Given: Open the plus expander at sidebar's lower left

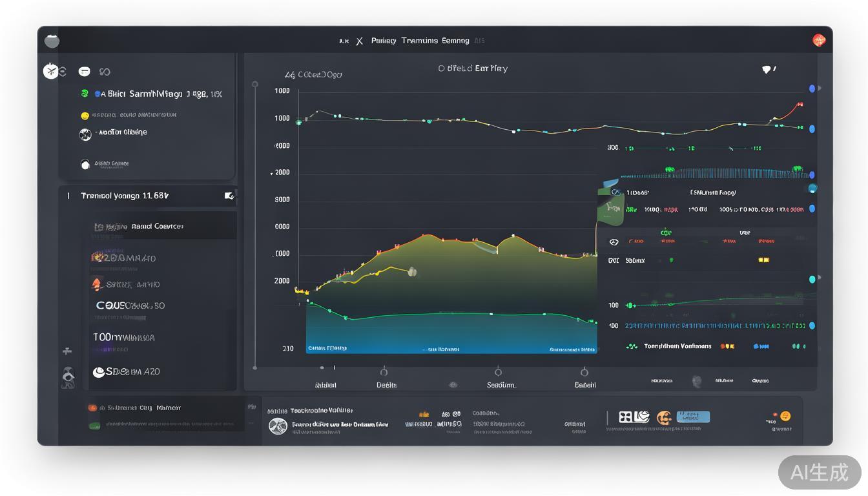Looking at the screenshot, I should pos(67,351).
